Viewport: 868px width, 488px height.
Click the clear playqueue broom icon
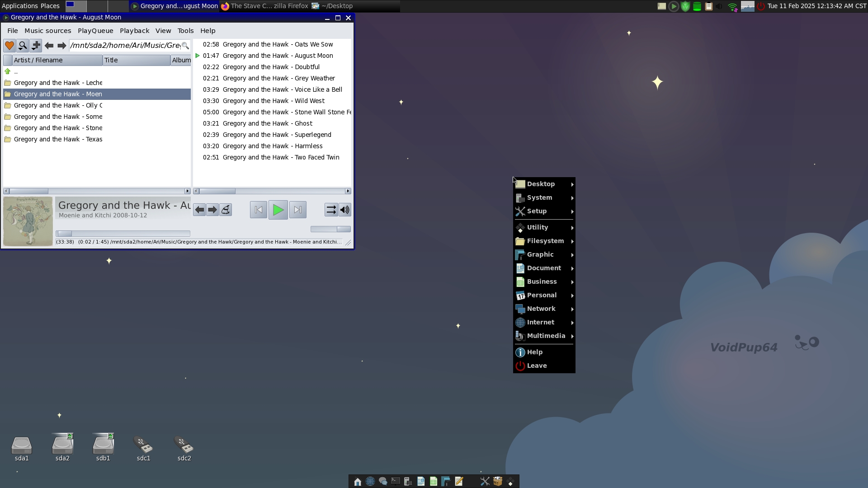[x=226, y=210]
